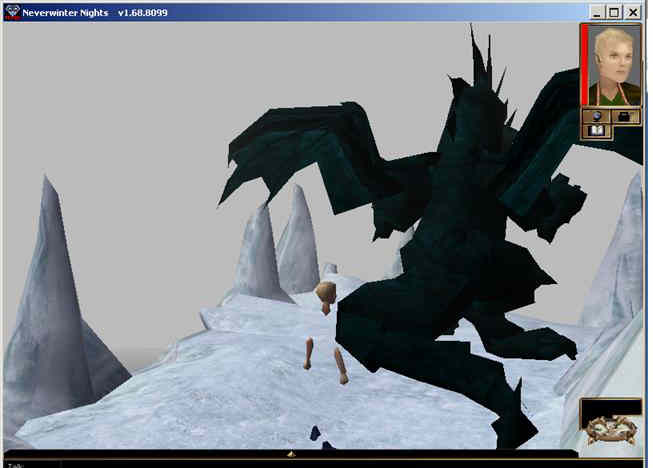This screenshot has width=653, height=468.
Task: Click the globe orb icon under the portrait
Action: (x=596, y=117)
